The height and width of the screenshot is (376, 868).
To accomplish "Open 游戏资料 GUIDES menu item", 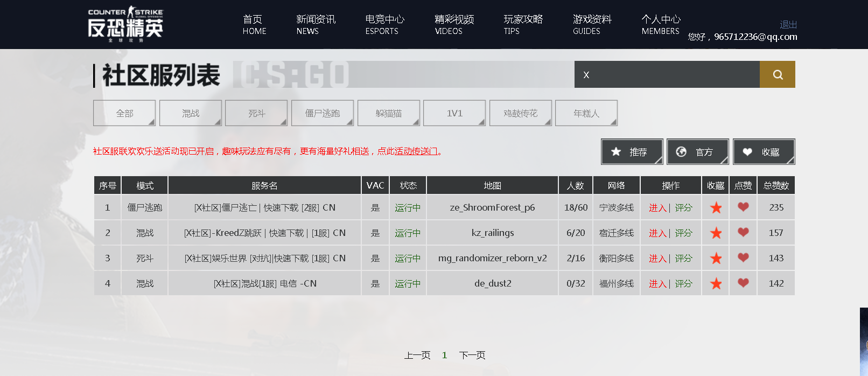I will (592, 25).
